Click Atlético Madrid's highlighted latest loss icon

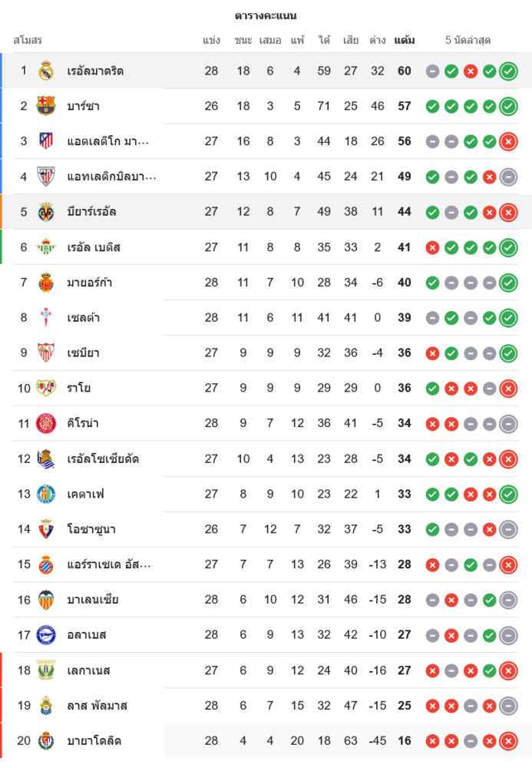click(507, 141)
